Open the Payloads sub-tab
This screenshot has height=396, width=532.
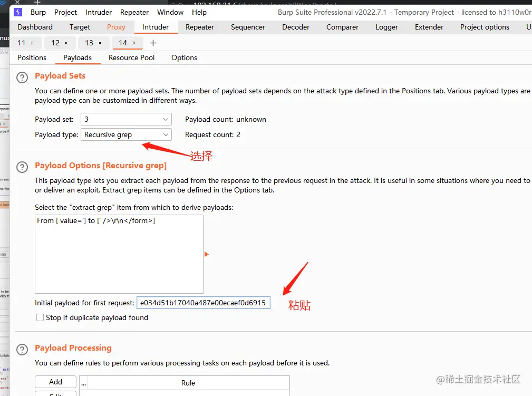pyautogui.click(x=78, y=57)
